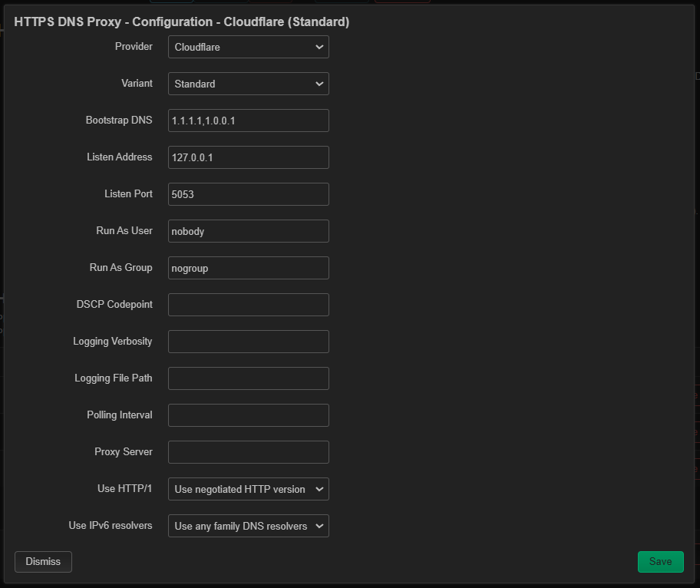Click the Use HTTP/1 label
The height and width of the screenshot is (588, 700).
click(124, 488)
